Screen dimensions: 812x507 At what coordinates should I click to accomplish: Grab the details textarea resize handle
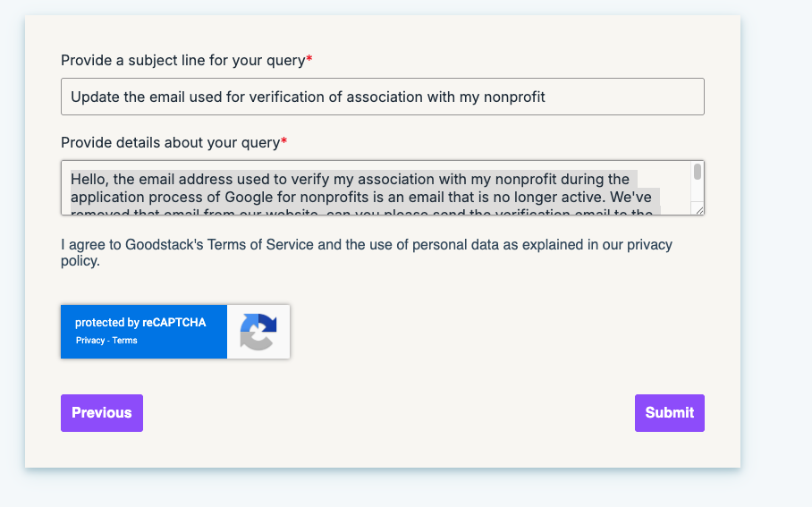tap(698, 209)
